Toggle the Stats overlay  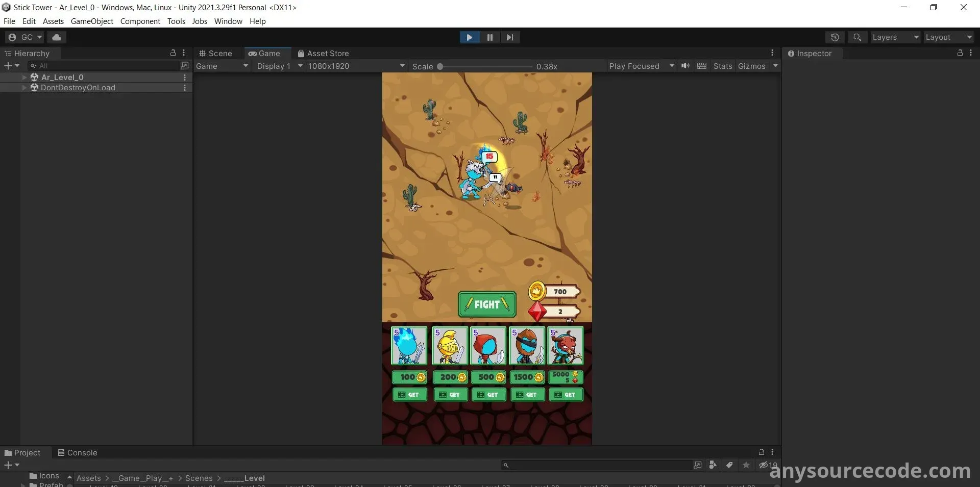pyautogui.click(x=722, y=66)
